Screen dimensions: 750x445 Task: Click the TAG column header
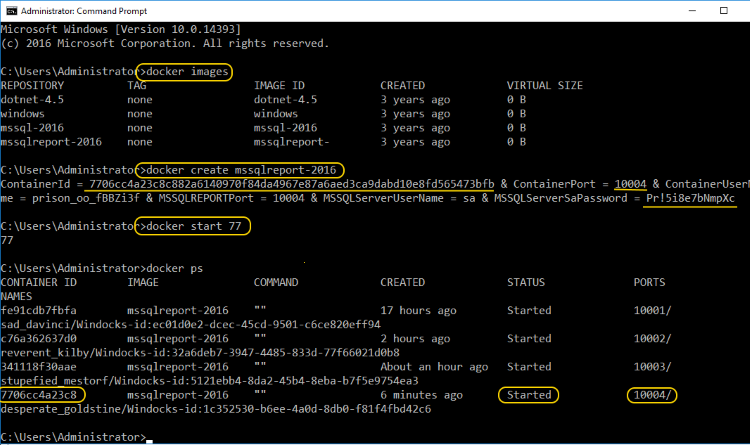tap(137, 86)
